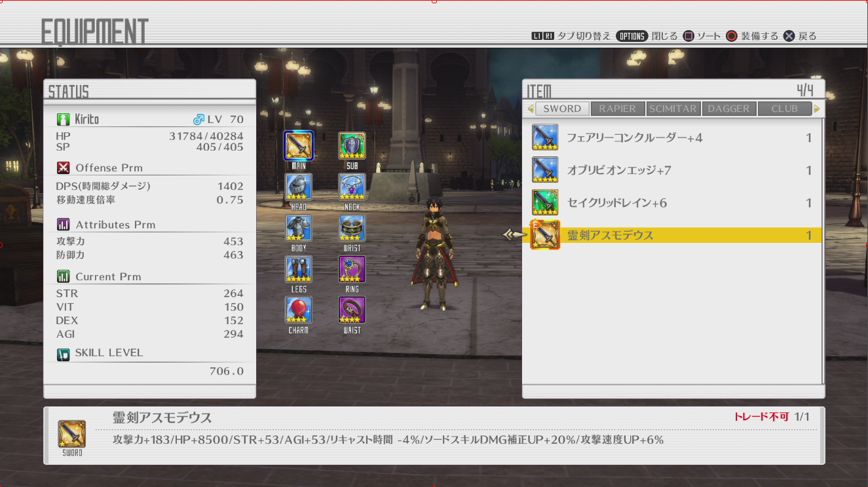Select the WAIST belt equipment slot
The image size is (868, 487).
click(x=352, y=310)
